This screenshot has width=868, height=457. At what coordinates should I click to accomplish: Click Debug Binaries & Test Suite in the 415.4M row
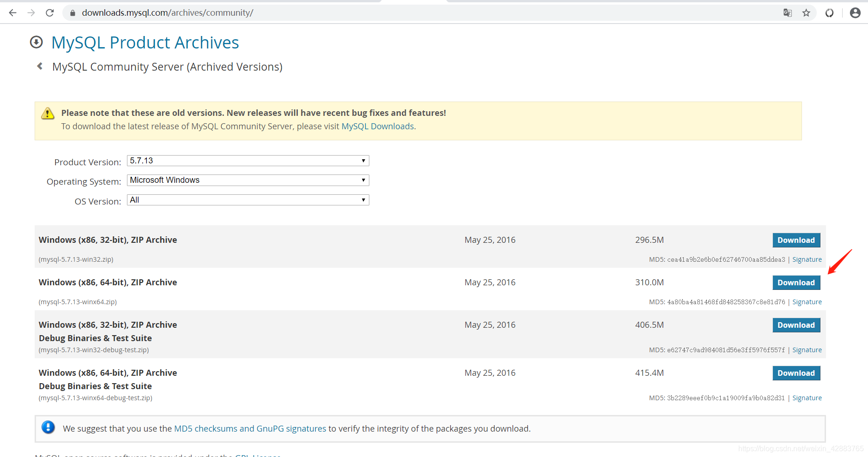[95, 386]
